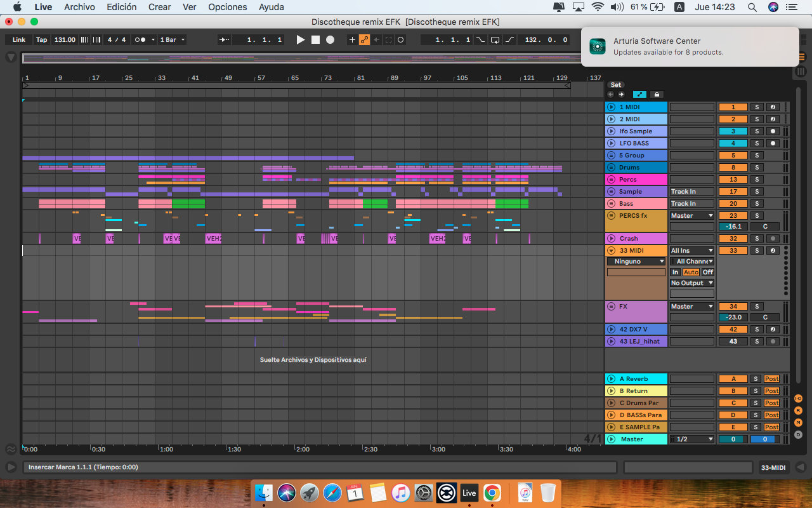Arm the LFO BASS track for recording

tap(773, 143)
